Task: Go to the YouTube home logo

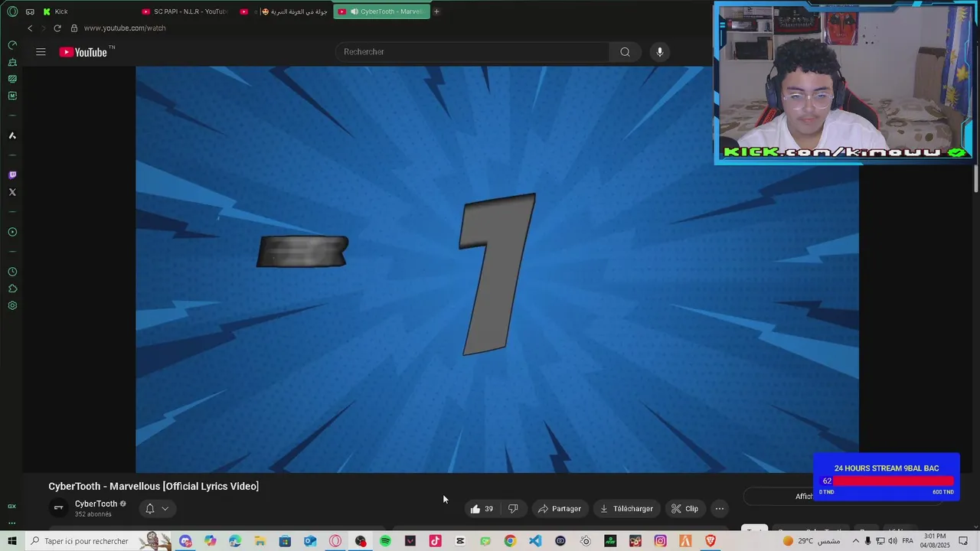Action: pyautogui.click(x=83, y=52)
